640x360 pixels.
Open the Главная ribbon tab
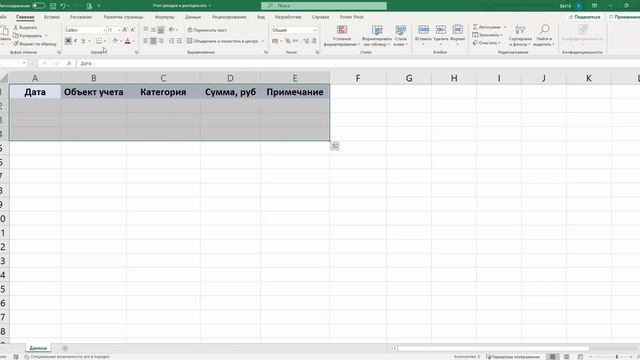25,17
